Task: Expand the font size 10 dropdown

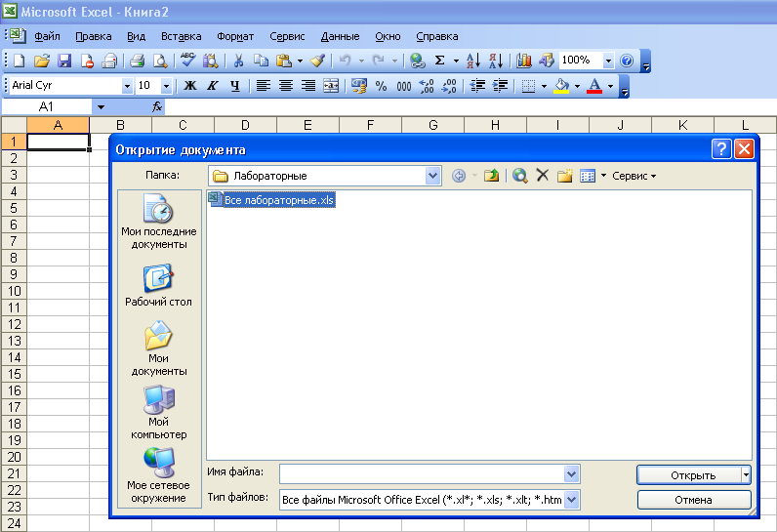Action: tap(167, 86)
